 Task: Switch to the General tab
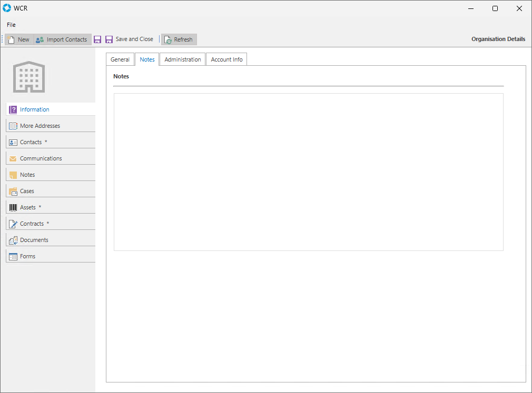pyautogui.click(x=120, y=59)
